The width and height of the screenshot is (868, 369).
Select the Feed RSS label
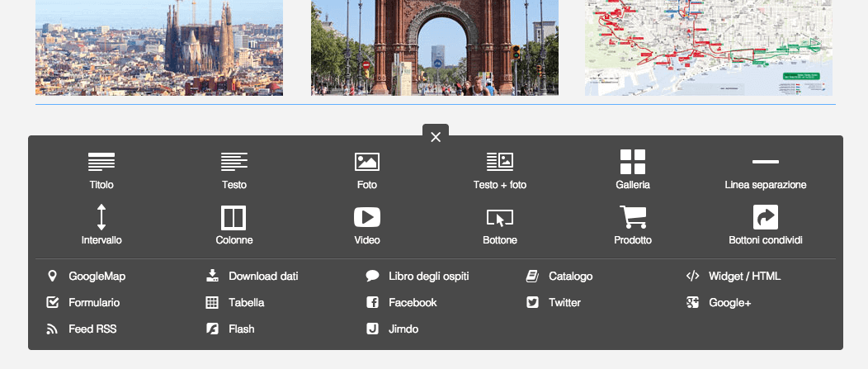[92, 329]
